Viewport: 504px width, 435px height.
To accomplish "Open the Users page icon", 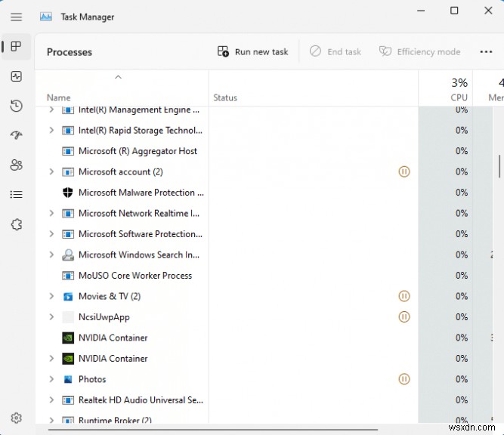I will pyautogui.click(x=16, y=165).
